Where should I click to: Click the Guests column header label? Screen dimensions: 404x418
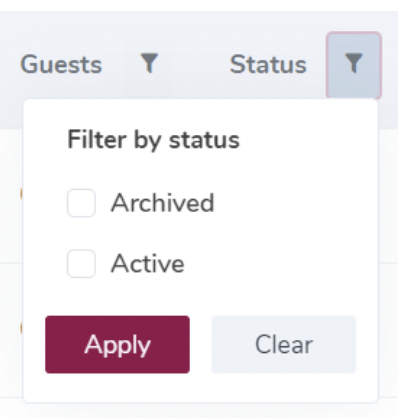tap(61, 64)
